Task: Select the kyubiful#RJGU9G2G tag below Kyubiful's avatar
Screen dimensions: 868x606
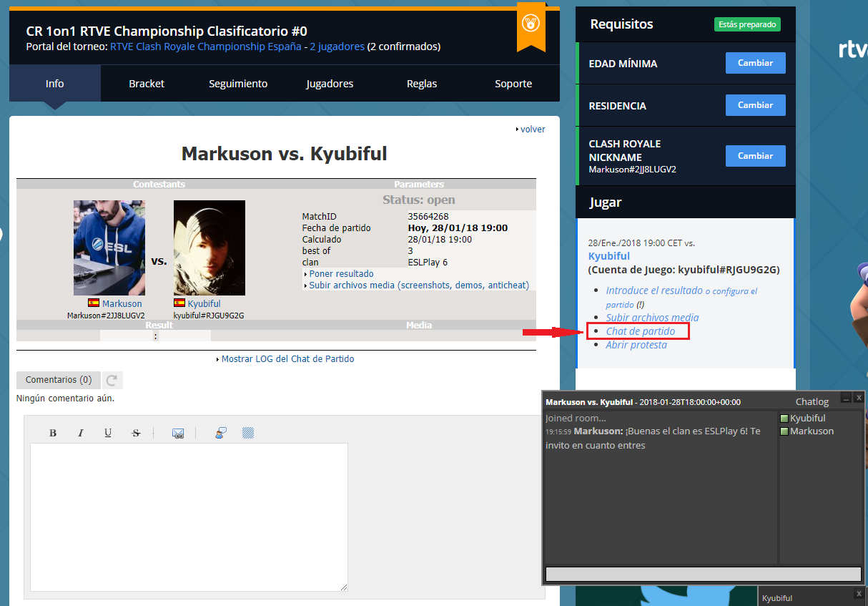Action: (209, 316)
